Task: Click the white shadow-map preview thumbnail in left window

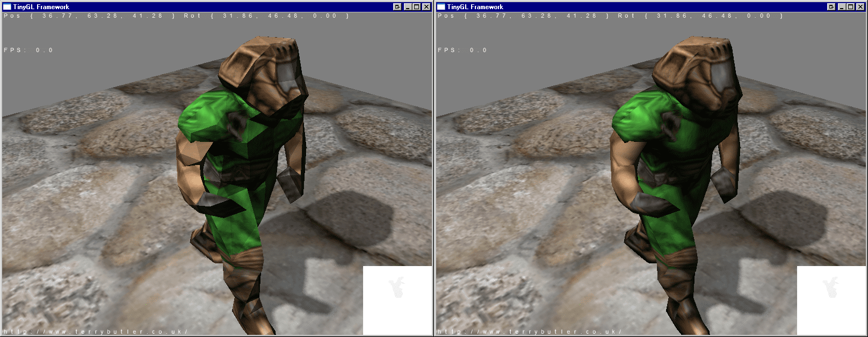Action: (x=397, y=300)
